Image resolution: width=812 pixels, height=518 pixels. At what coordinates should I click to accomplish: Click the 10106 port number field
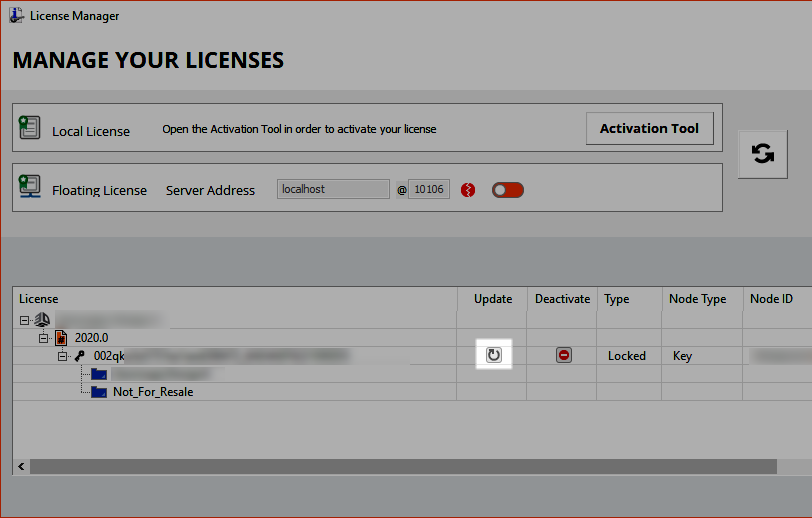(x=429, y=189)
